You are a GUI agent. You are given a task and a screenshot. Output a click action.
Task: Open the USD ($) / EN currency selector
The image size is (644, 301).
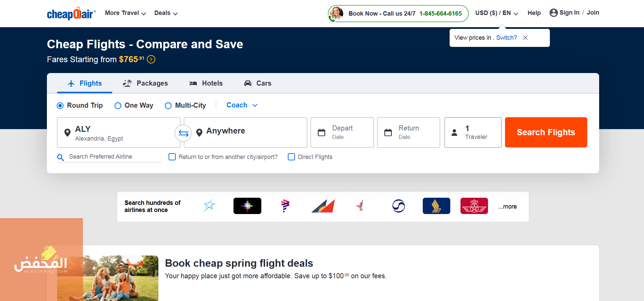pos(497,13)
